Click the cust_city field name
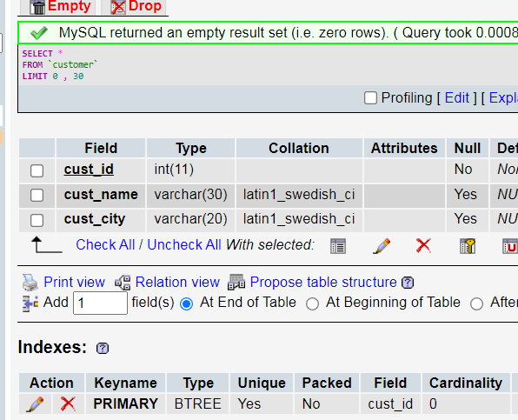 click(95, 219)
